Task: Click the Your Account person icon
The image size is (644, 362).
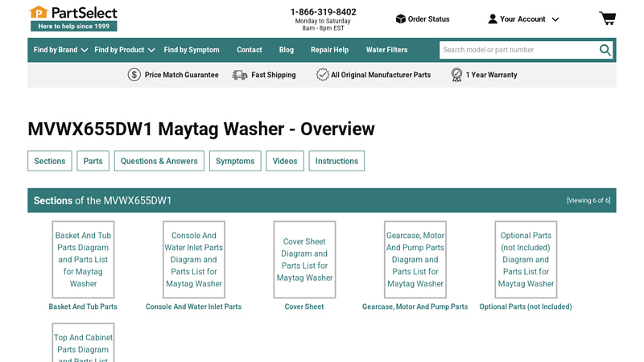Action: coord(493,19)
